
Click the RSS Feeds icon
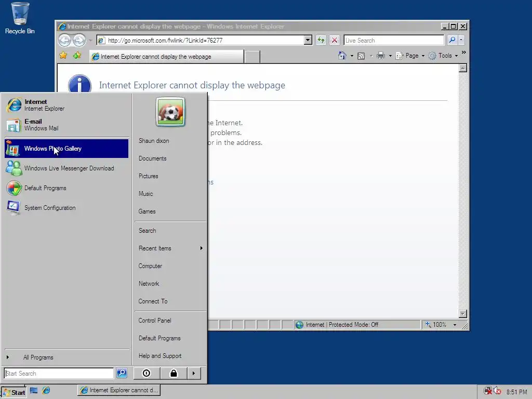click(362, 56)
